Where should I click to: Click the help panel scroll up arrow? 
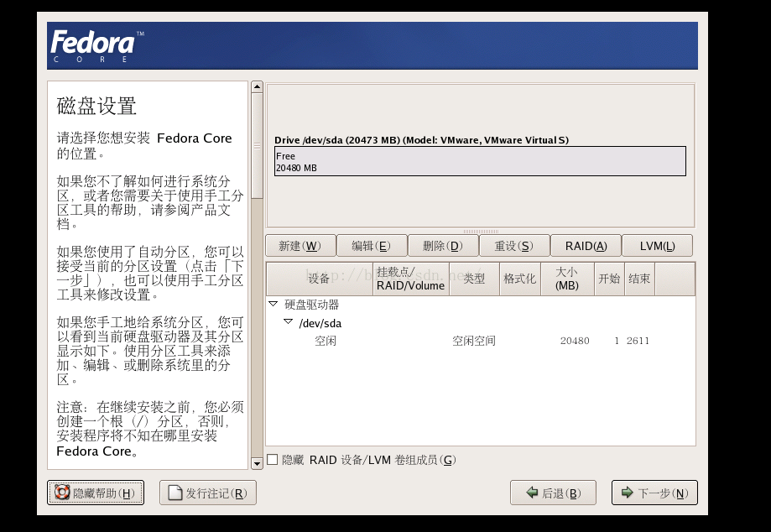257,87
